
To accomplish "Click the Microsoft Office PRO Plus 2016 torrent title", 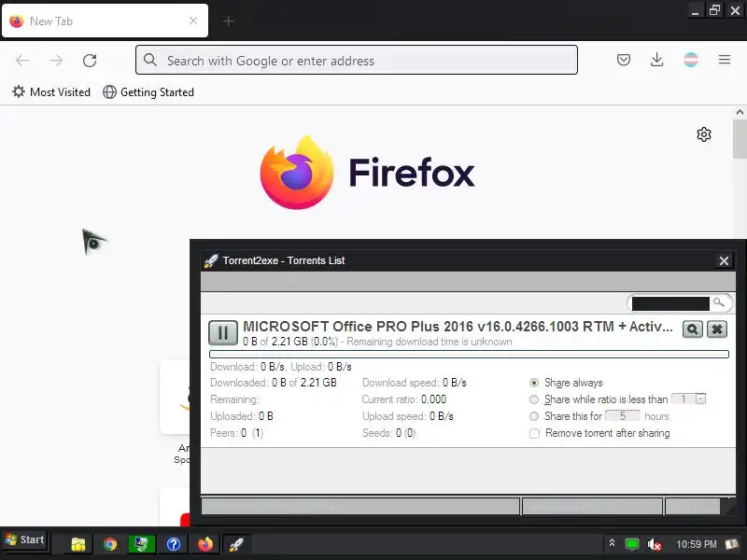I will [x=458, y=326].
